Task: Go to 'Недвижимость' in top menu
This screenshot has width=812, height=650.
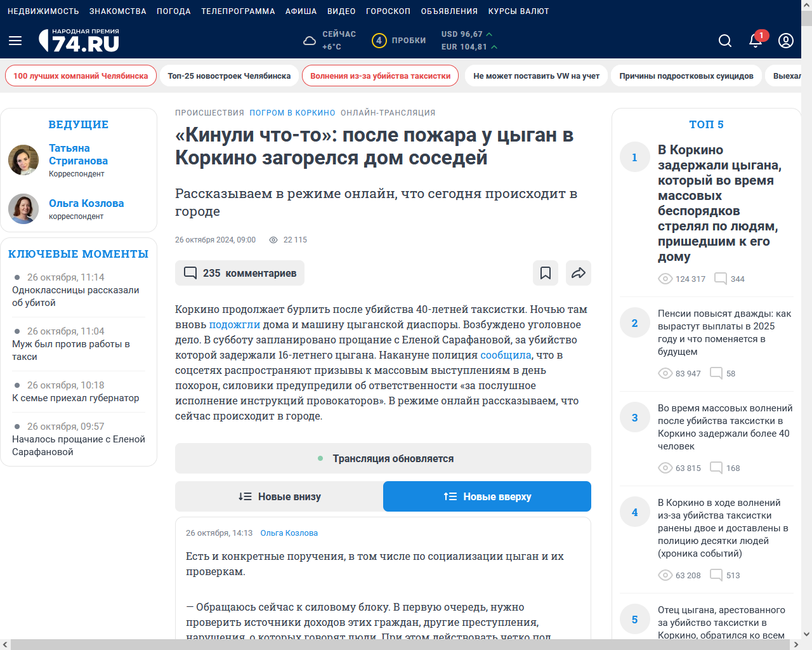Action: coord(43,11)
